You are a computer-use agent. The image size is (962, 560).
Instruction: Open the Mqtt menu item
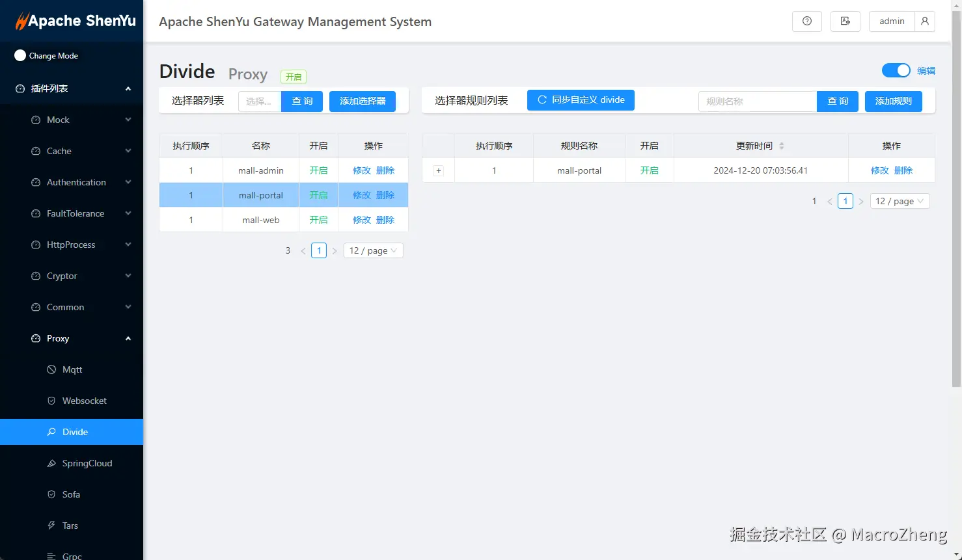[x=72, y=369]
